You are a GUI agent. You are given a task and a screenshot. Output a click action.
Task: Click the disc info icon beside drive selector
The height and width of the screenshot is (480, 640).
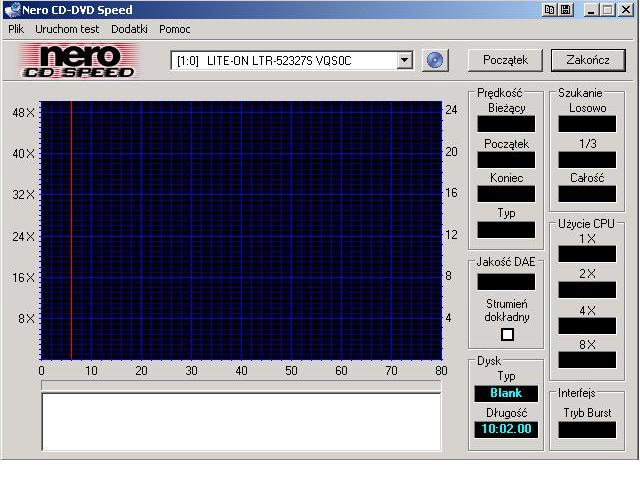[x=435, y=61]
